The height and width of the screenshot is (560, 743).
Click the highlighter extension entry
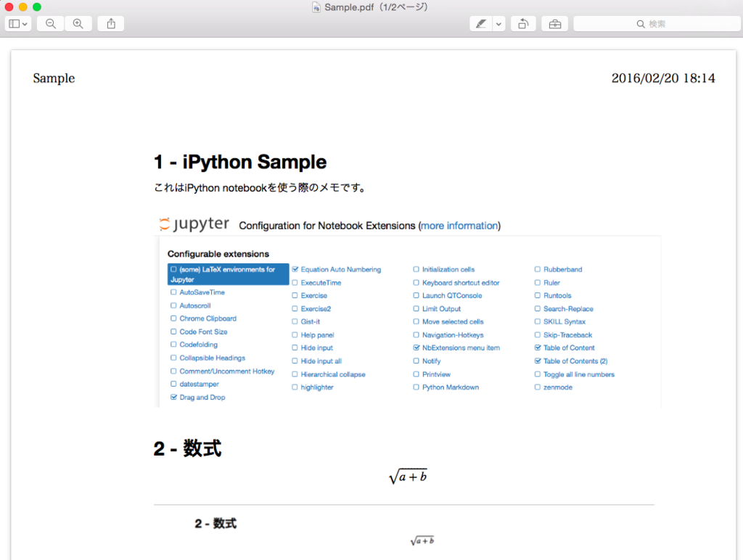pyautogui.click(x=316, y=387)
